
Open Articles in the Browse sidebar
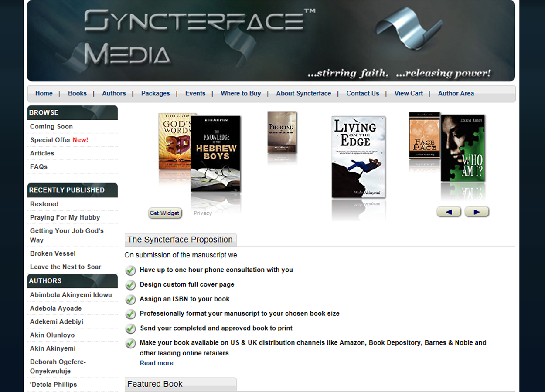click(42, 153)
